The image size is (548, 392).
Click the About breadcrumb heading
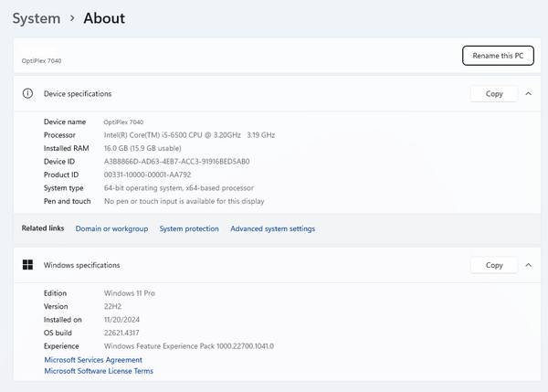click(104, 18)
